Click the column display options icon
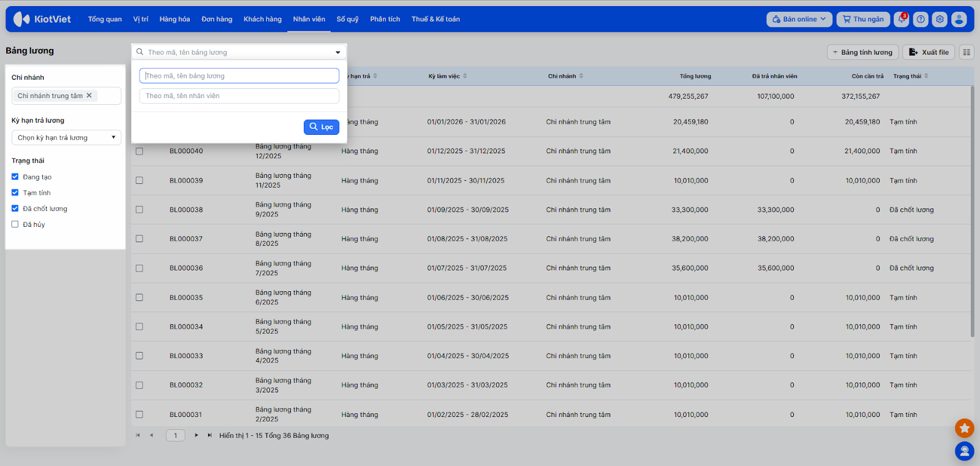This screenshot has height=466, width=980. [x=967, y=52]
